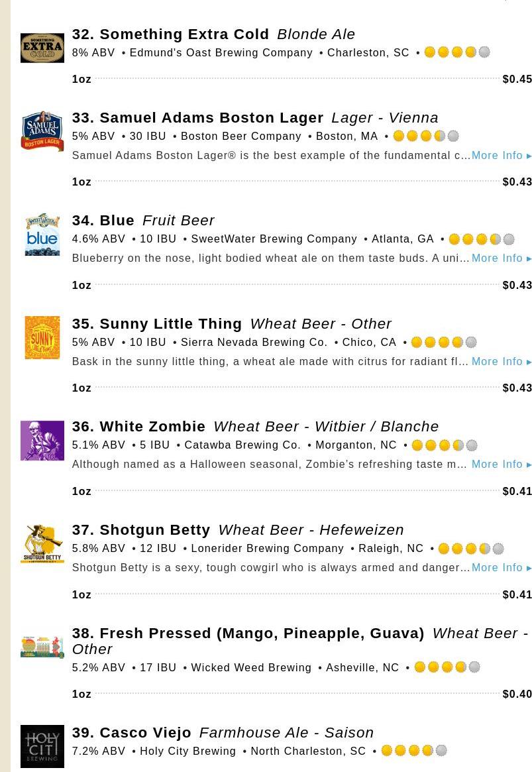Select the Holy City Brewing logo

coord(42,746)
